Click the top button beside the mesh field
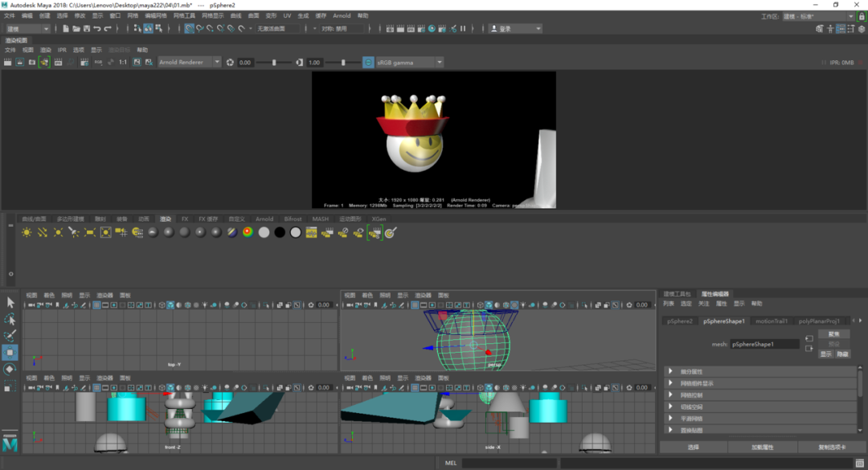The width and height of the screenshot is (868, 470). [x=833, y=333]
